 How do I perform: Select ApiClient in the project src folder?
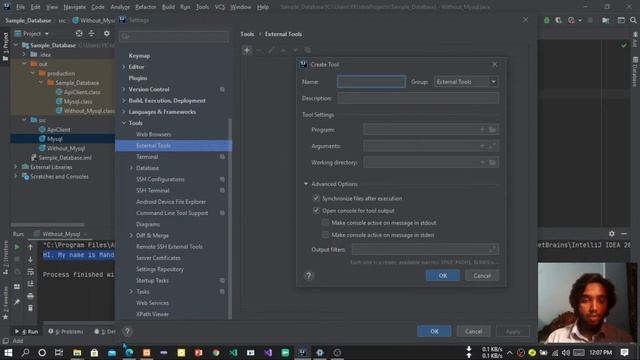58,129
